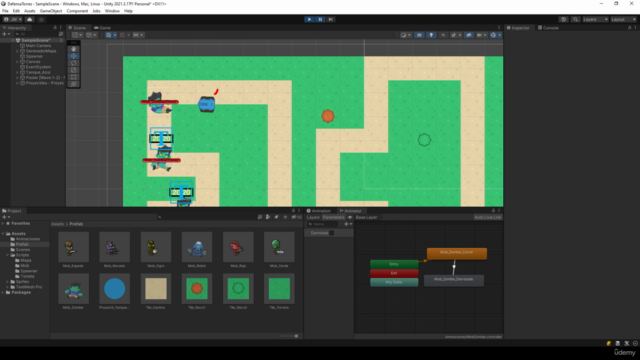The width and height of the screenshot is (640, 360).
Task: Open the Undo History button
Action: tap(563, 19)
